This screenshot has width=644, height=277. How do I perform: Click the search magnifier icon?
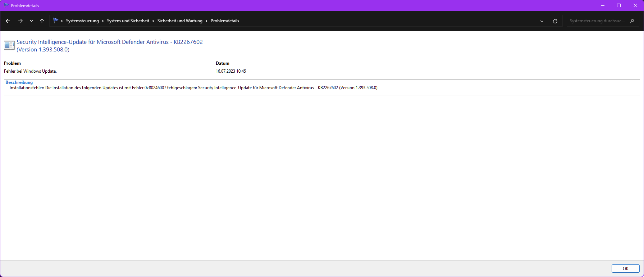click(x=632, y=21)
